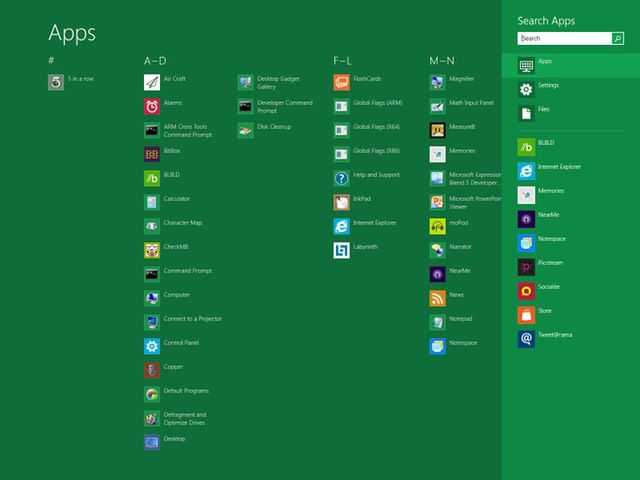Screen dimensions: 640x480
Task: Click the F–L group heading
Action: tap(342, 61)
